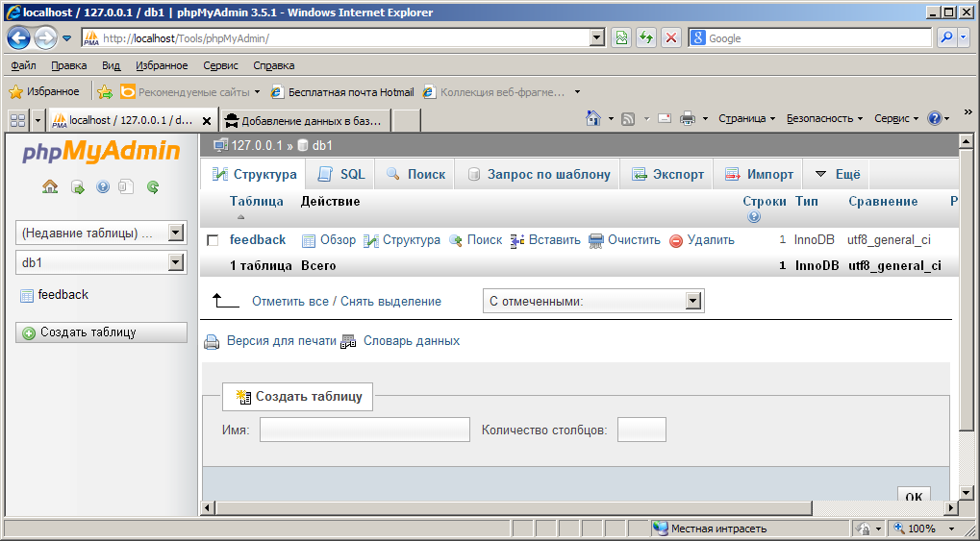980x541 pixels.
Task: Click the compatibility view icon by address bar
Action: pos(621,38)
